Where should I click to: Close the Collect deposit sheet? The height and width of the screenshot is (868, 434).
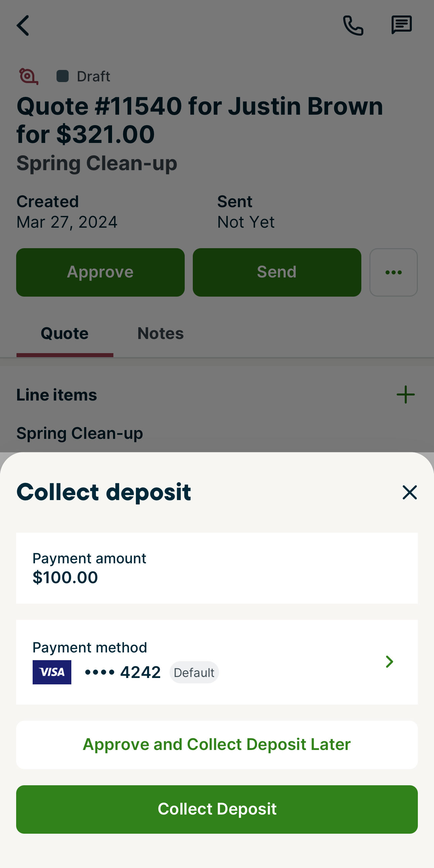coord(409,492)
